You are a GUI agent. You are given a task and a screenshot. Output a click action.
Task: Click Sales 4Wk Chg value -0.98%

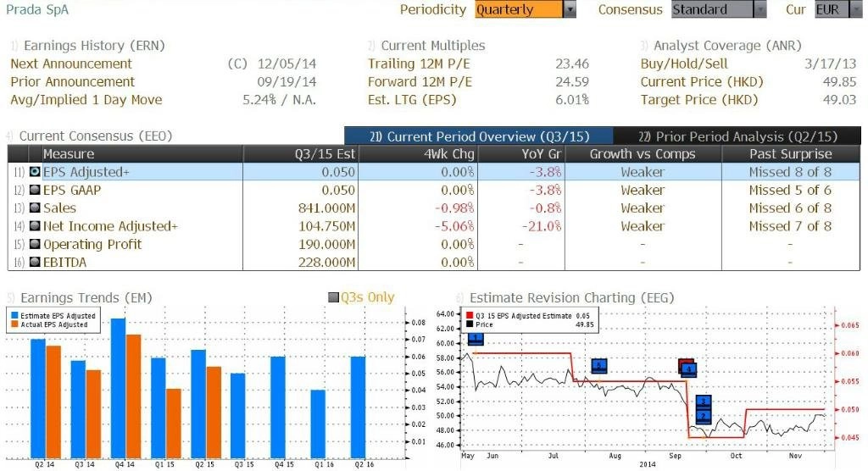454,208
